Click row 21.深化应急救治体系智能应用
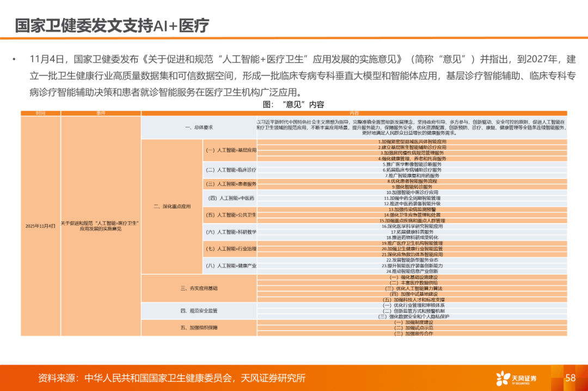588x391 pixels. coord(412,255)
